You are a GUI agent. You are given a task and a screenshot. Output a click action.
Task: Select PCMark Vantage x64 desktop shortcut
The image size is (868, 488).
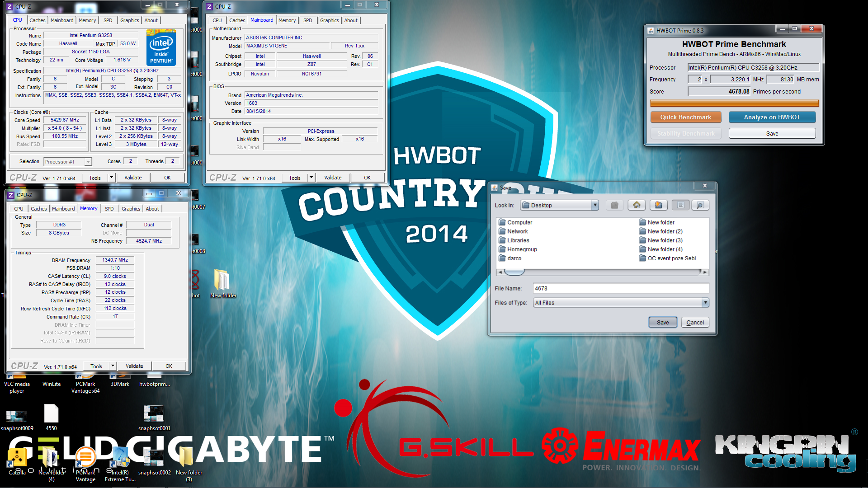pyautogui.click(x=85, y=383)
